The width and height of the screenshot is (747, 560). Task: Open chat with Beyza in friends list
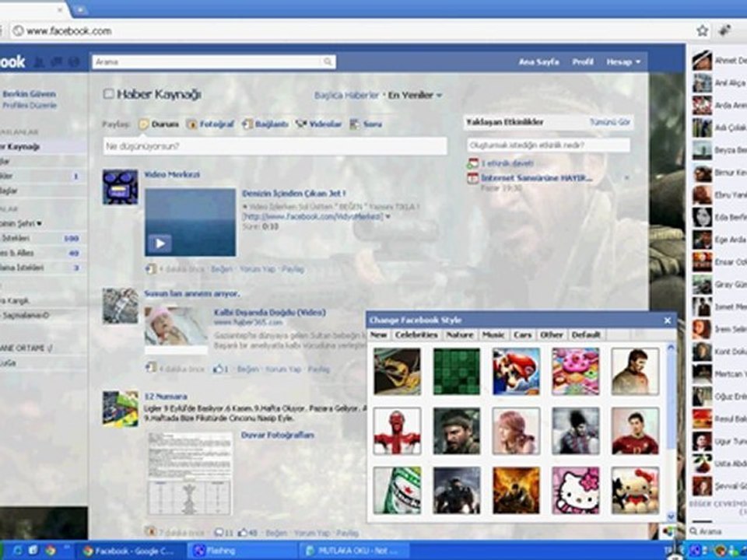(719, 150)
